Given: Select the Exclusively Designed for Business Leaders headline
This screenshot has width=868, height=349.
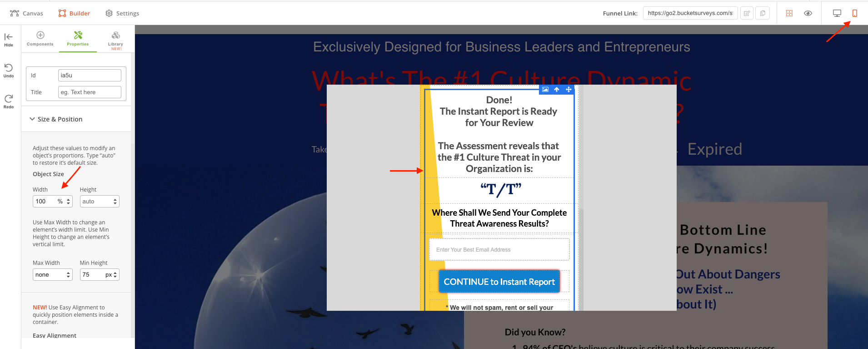Looking at the screenshot, I should pos(501,47).
